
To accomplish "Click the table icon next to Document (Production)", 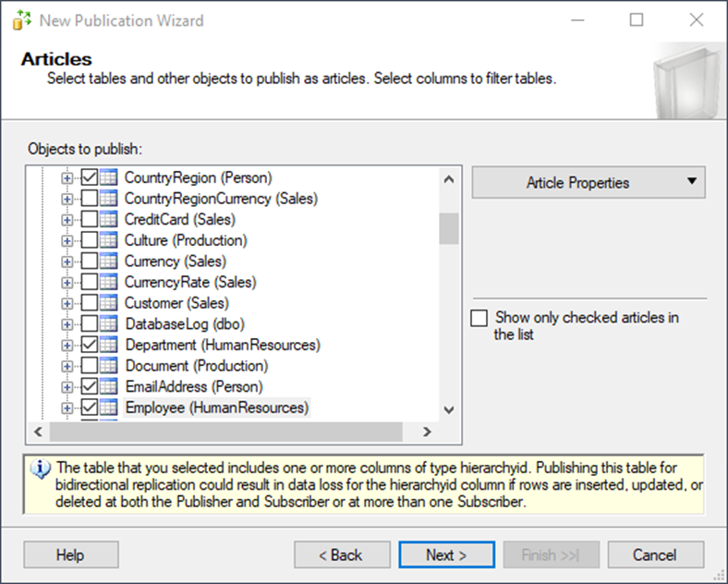I will [109, 365].
